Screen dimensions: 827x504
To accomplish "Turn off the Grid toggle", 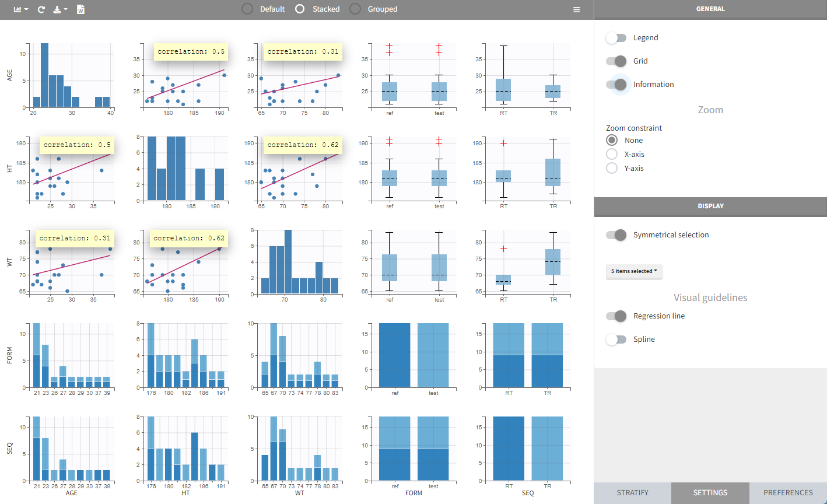I will pyautogui.click(x=616, y=61).
